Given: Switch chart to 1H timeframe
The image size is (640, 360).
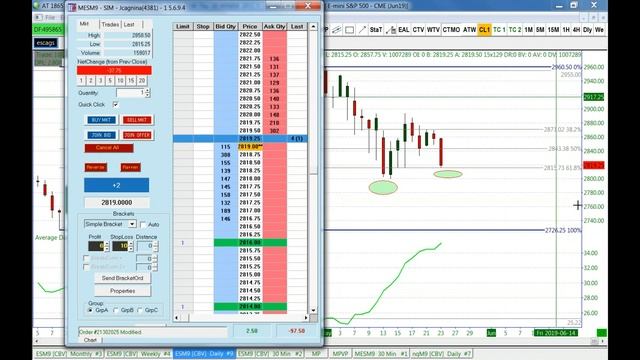Looking at the screenshot, I should coord(566,30).
